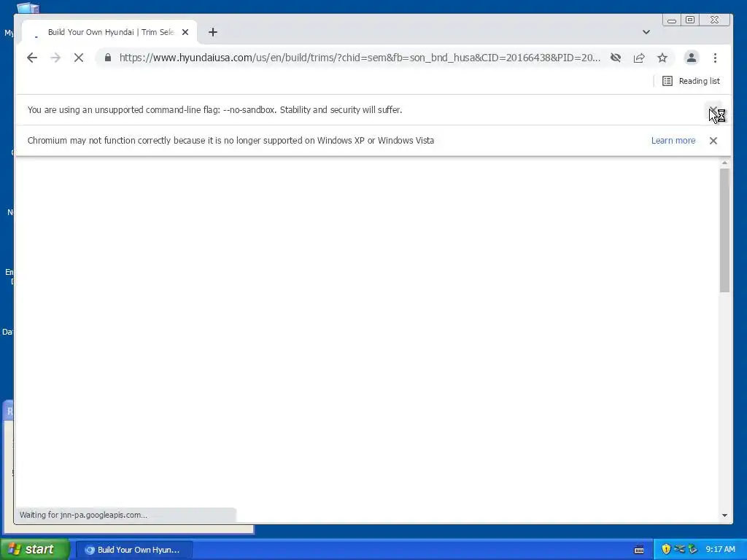Click the Waiting for jnn-pa.googleapis.com status text
747x560 pixels.
click(83, 515)
